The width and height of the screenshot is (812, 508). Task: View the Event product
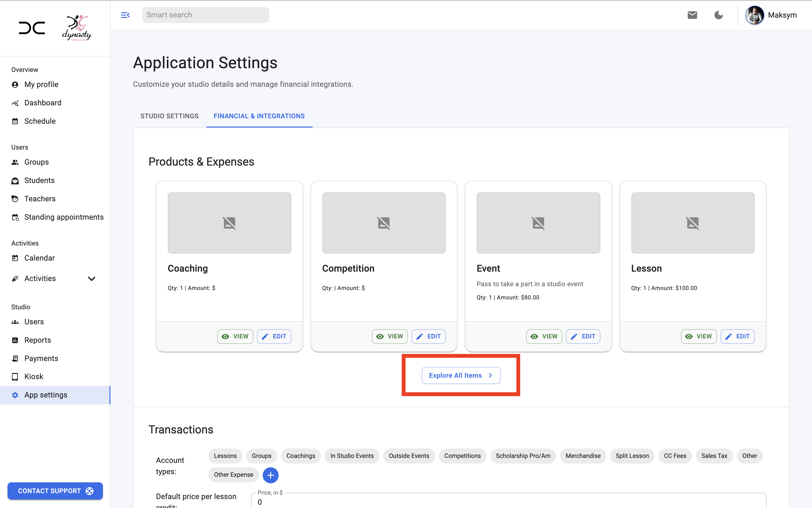pyautogui.click(x=544, y=336)
